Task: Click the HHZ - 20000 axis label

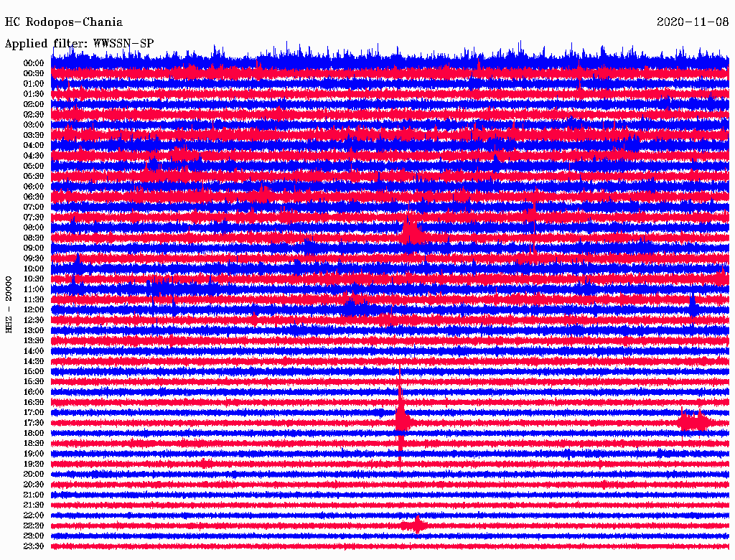Action: click(9, 304)
